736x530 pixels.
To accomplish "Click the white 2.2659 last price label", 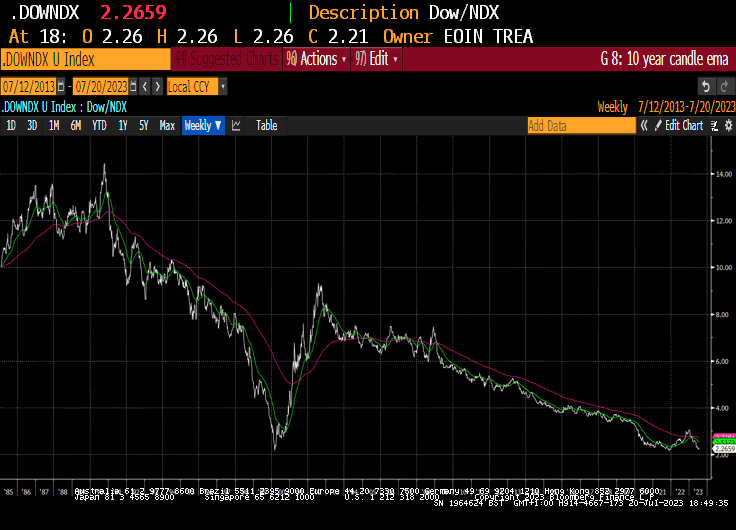I will [724, 449].
